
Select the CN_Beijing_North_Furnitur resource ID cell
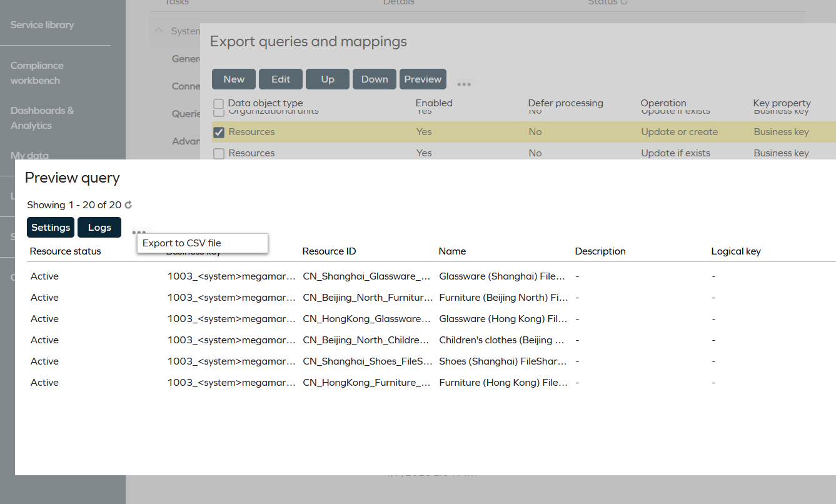368,298
